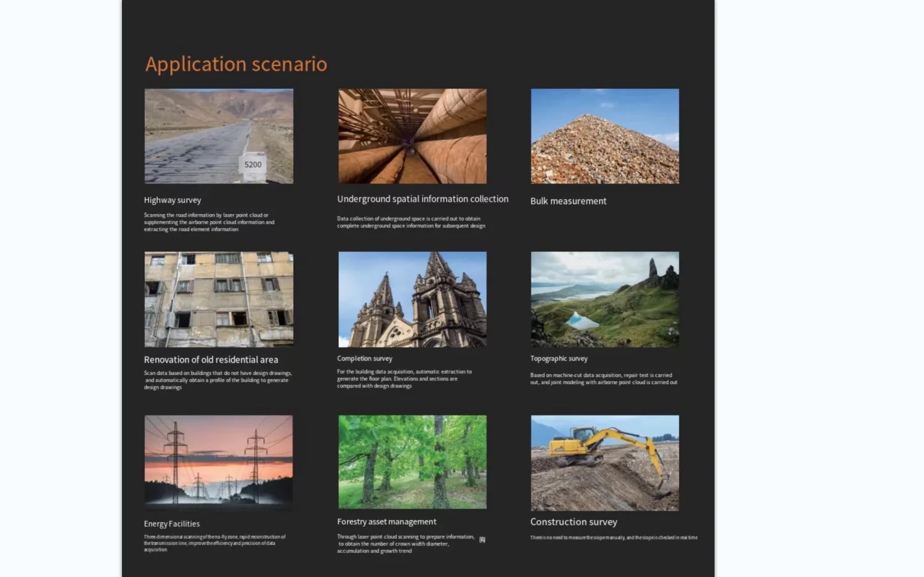Select the Energy Facilities heading
Image resolution: width=924 pixels, height=577 pixels.
pyautogui.click(x=172, y=524)
